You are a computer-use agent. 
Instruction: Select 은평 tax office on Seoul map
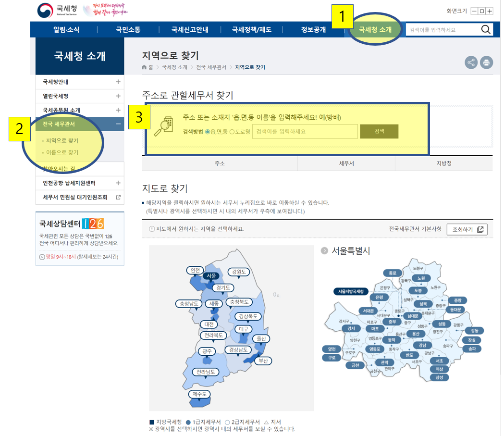point(379,297)
